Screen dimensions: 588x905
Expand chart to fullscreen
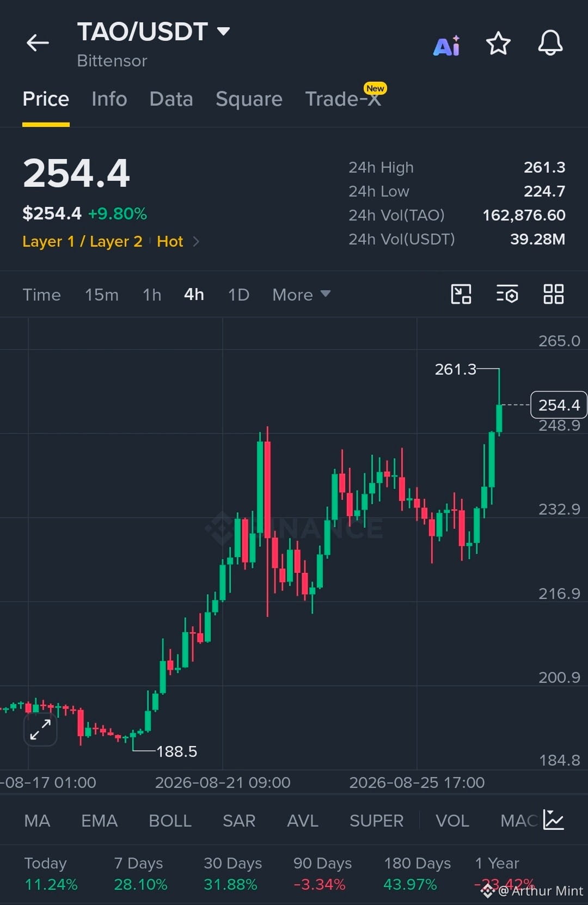40,730
